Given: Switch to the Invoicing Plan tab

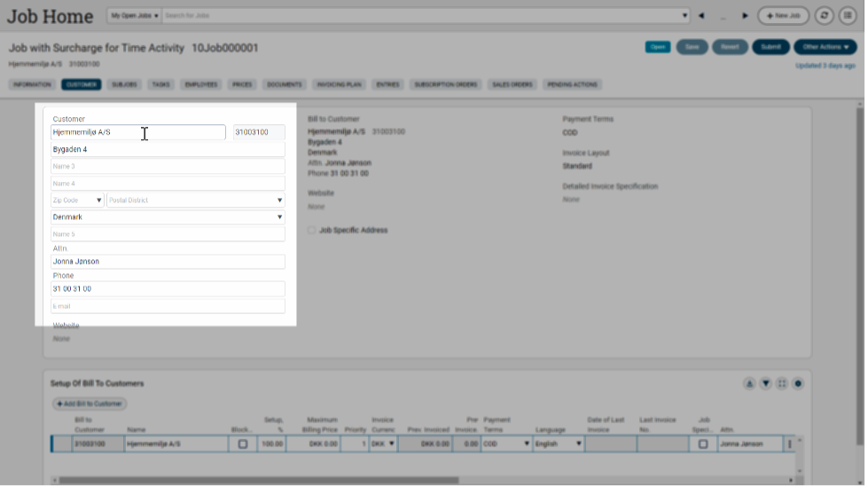Looking at the screenshot, I should 340,85.
